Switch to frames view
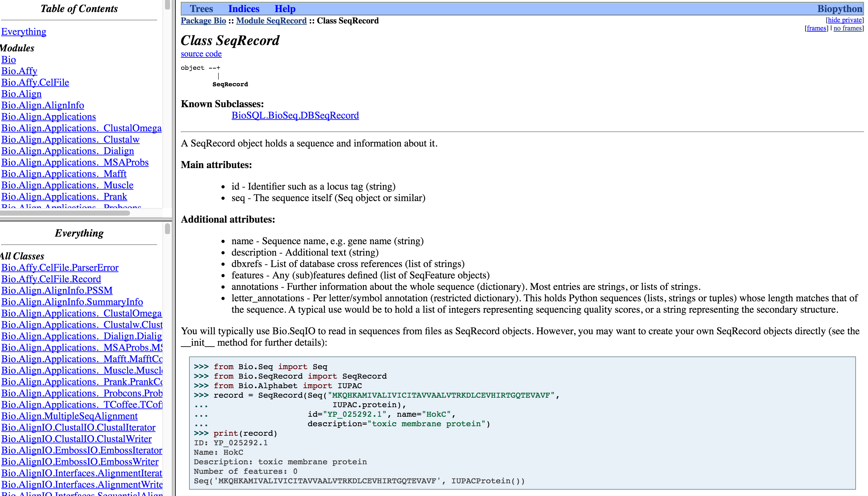Image resolution: width=868 pixels, height=496 pixels. click(816, 28)
